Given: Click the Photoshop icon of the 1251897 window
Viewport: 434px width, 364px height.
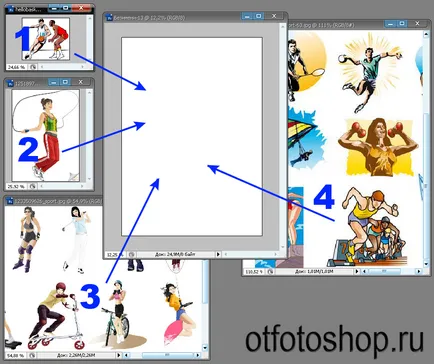Looking at the screenshot, I should [10, 83].
